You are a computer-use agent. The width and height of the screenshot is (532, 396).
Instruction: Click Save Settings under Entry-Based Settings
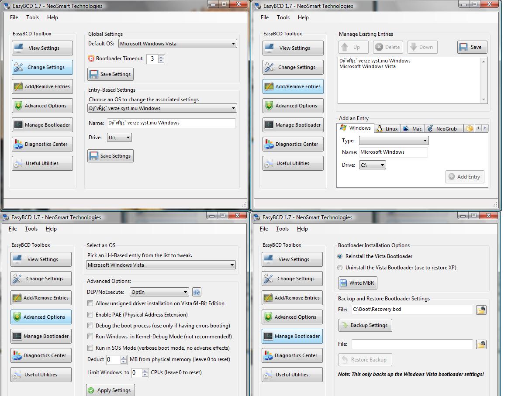tap(111, 156)
